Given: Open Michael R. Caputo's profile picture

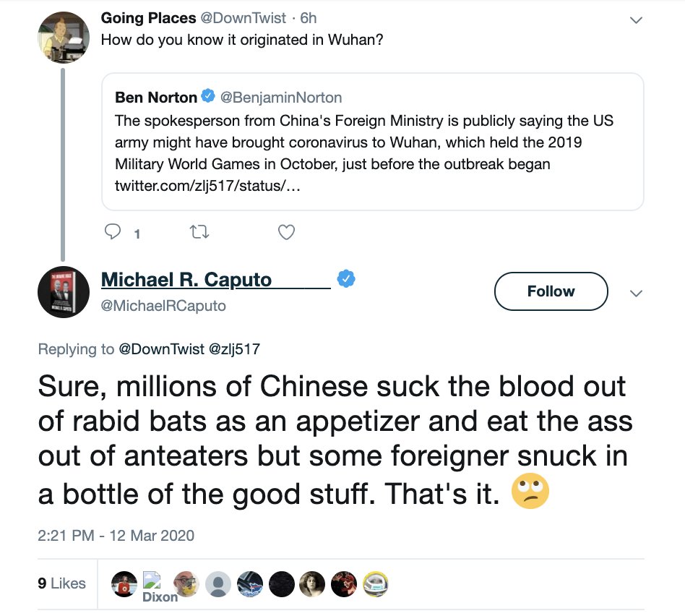Looking at the screenshot, I should (64, 291).
